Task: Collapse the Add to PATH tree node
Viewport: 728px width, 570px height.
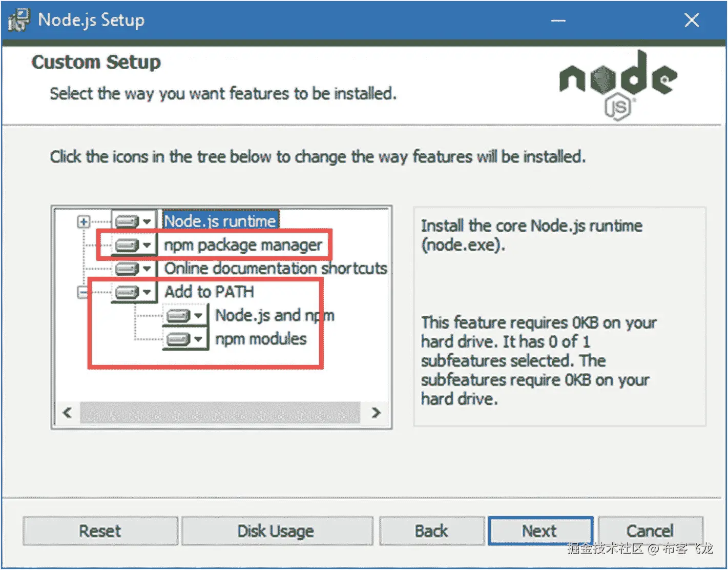Action: (x=83, y=293)
